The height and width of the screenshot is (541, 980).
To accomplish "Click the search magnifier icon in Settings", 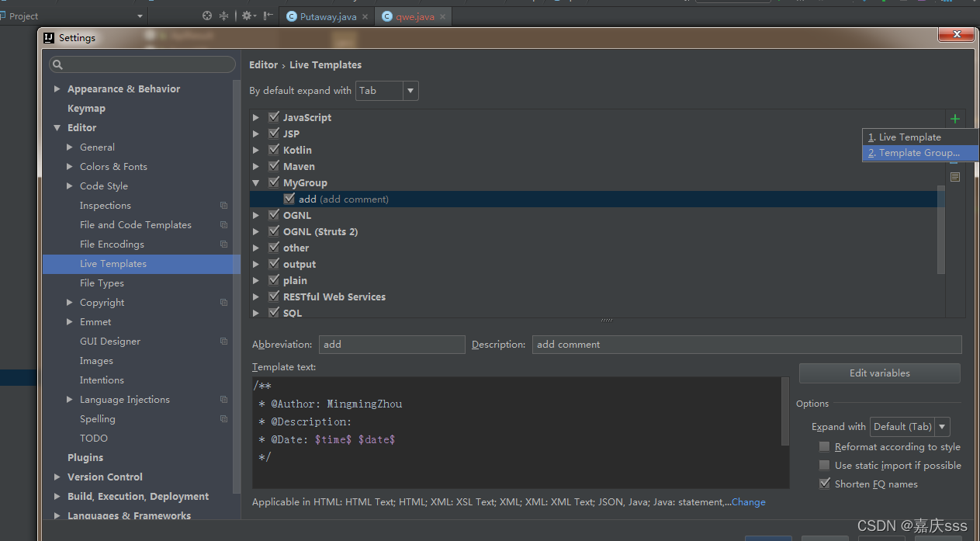I will 57,64.
